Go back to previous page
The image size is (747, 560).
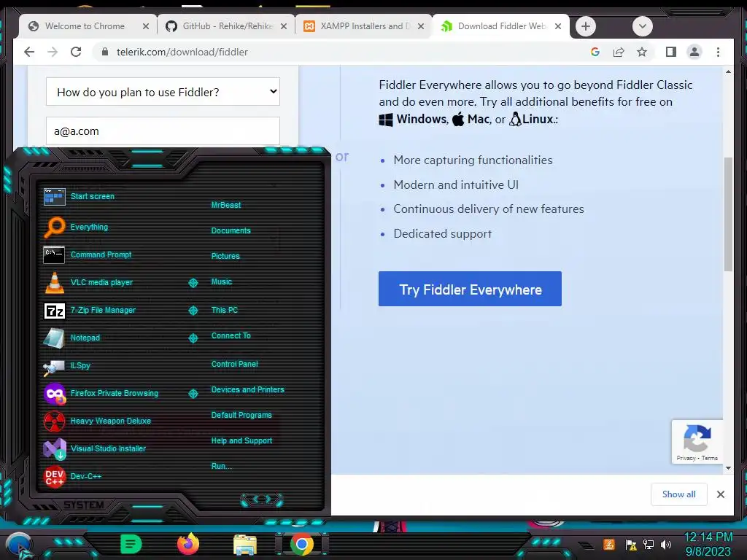(29, 52)
